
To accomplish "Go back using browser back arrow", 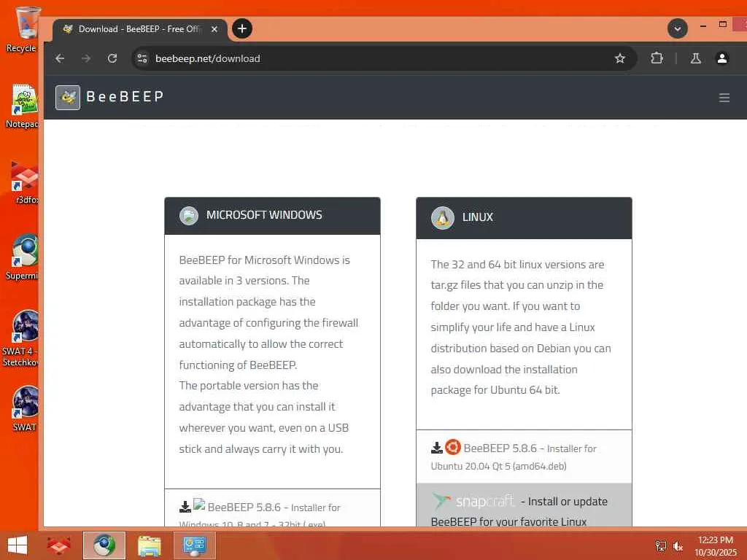I will point(60,58).
